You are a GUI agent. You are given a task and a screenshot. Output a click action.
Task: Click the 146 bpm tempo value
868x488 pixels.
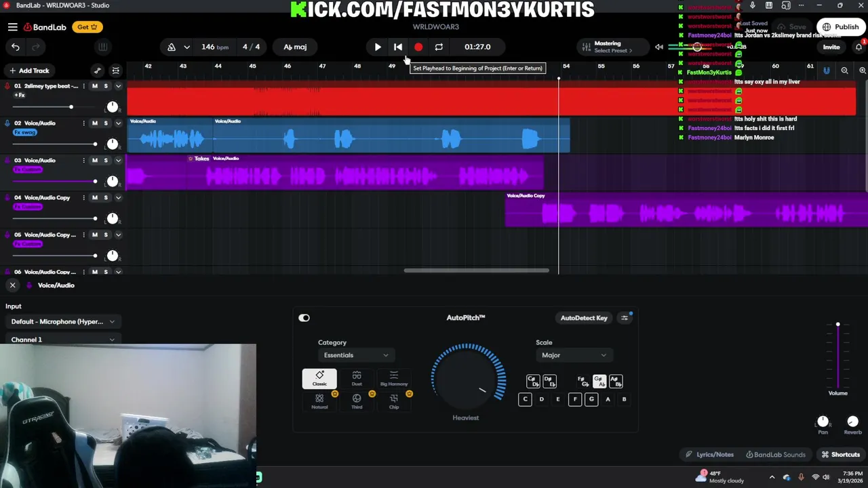[215, 47]
